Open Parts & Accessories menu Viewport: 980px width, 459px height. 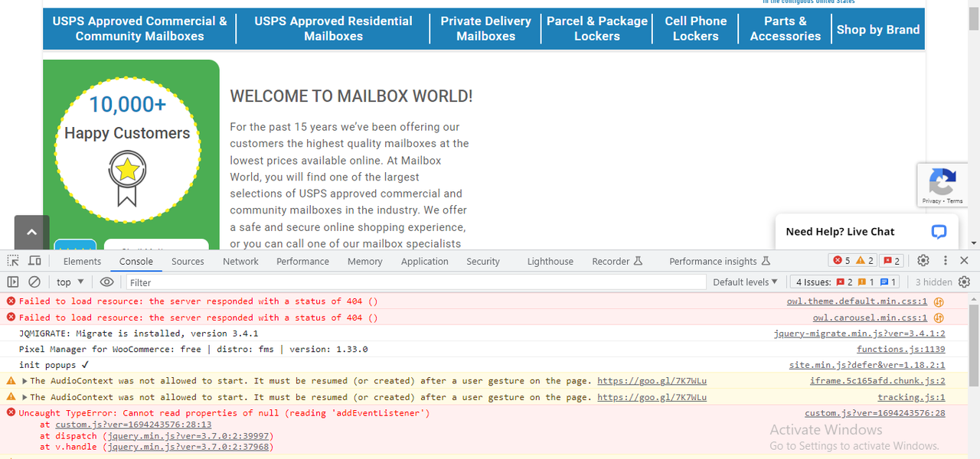786,28
